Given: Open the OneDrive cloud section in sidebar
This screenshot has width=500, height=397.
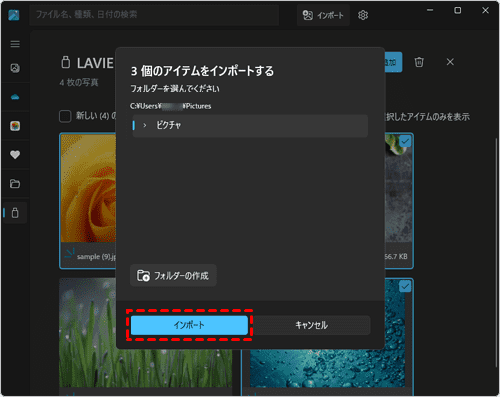Looking at the screenshot, I should (x=15, y=97).
